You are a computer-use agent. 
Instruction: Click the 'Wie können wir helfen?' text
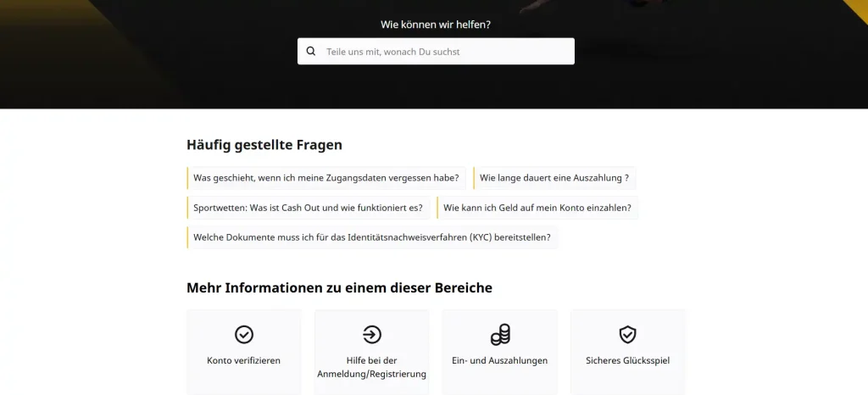click(x=436, y=25)
